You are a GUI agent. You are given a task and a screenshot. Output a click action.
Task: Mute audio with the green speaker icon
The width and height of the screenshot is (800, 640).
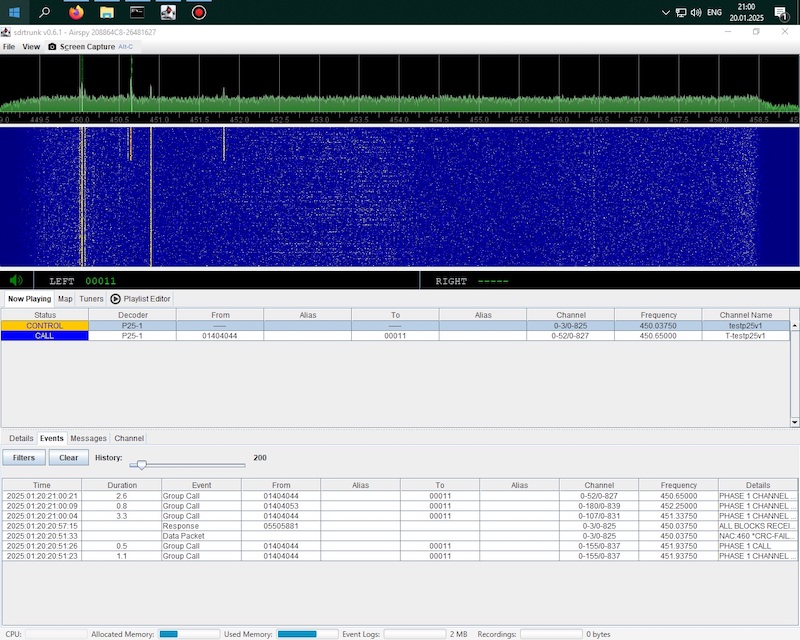coord(16,281)
